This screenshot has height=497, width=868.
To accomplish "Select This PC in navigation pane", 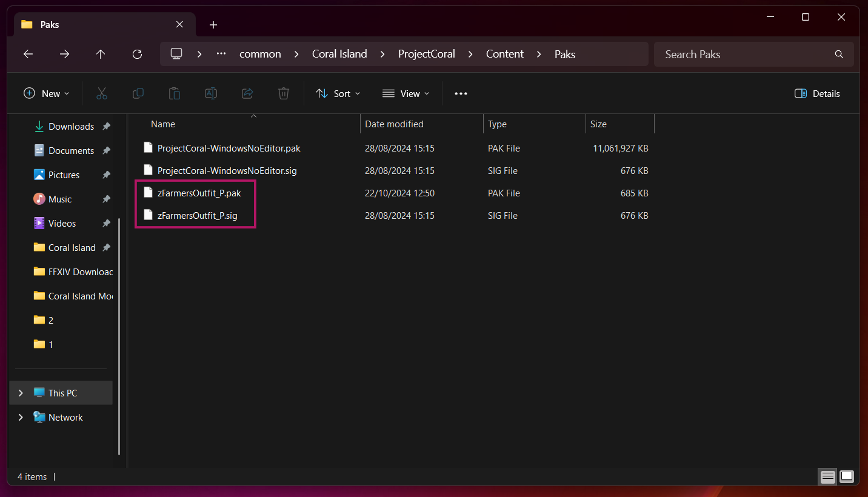I will (61, 393).
